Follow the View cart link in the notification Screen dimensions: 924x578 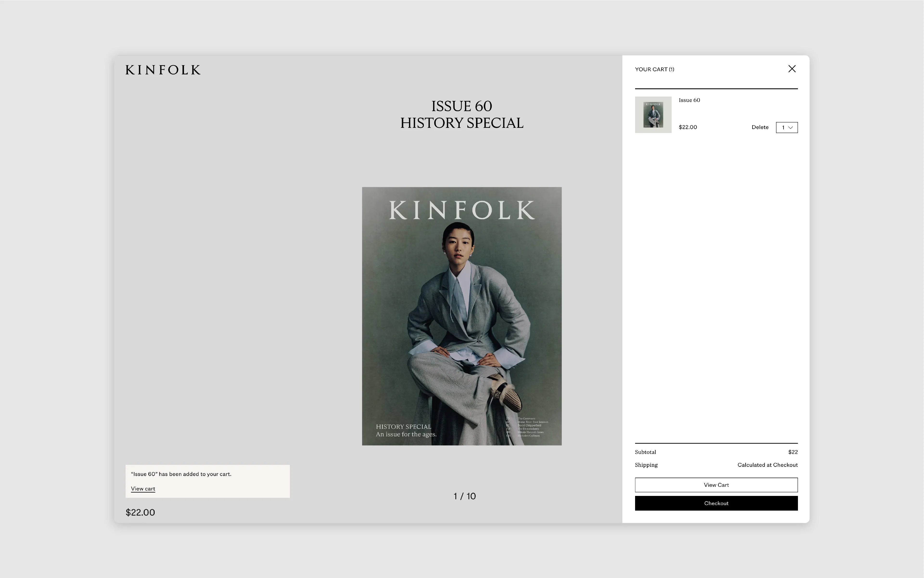[x=143, y=488]
